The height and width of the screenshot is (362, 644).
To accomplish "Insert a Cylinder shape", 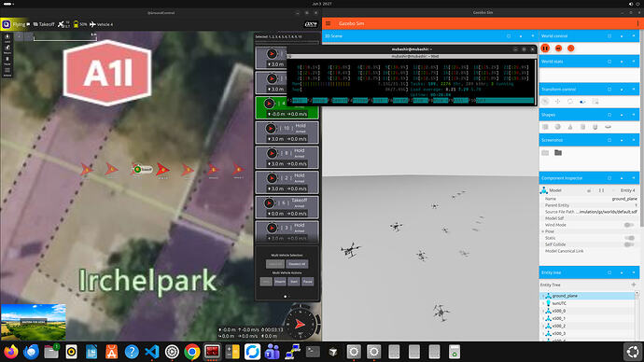I will tap(582, 127).
